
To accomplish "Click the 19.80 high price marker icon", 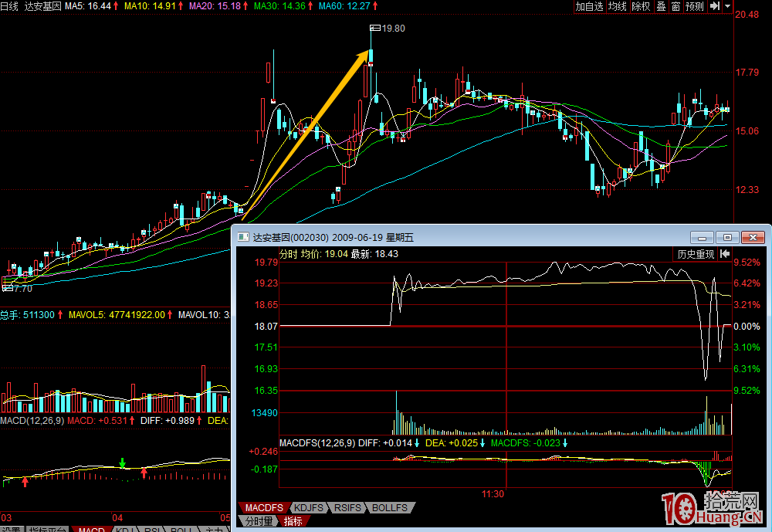I will point(376,28).
